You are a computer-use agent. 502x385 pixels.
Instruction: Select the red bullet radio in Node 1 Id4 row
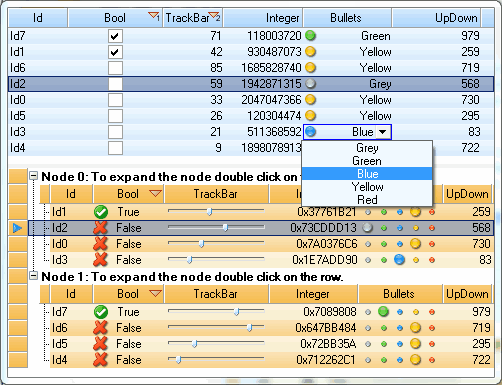click(x=432, y=360)
